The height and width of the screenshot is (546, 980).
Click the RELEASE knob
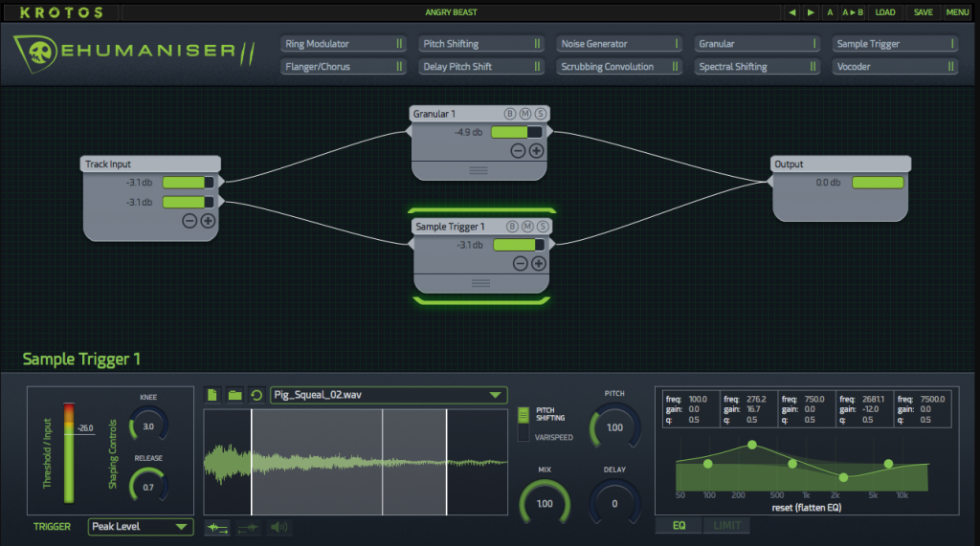point(148,487)
